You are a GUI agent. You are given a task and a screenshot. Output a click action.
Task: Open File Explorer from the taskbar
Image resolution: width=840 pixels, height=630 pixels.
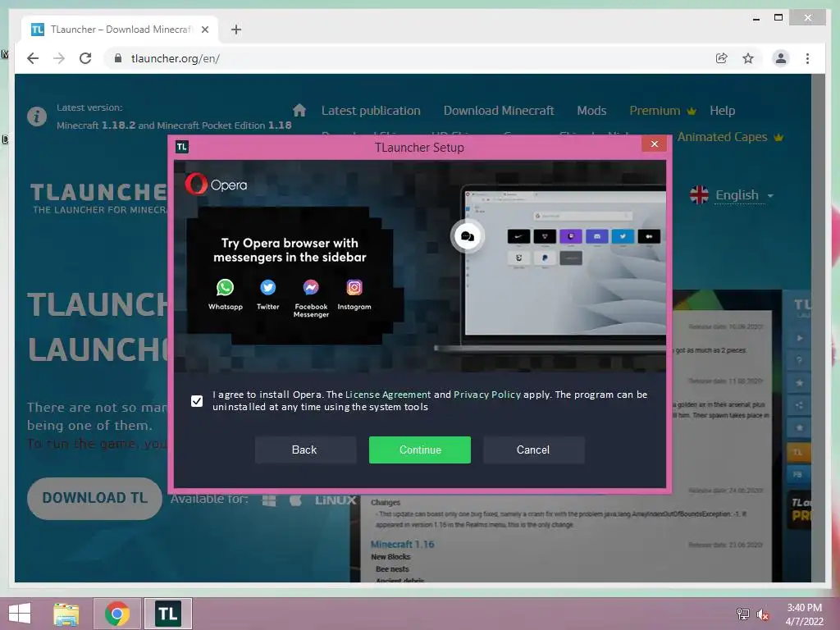[66, 614]
